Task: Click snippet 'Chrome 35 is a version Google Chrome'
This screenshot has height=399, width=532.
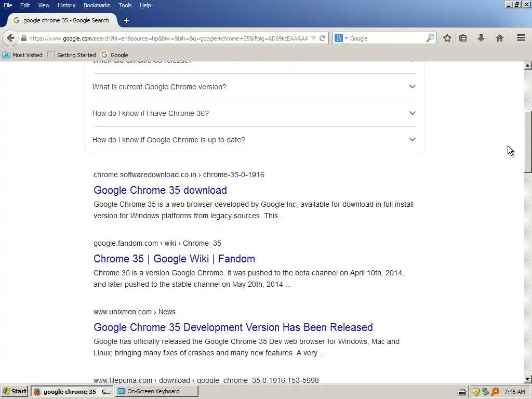Action: tap(249, 278)
